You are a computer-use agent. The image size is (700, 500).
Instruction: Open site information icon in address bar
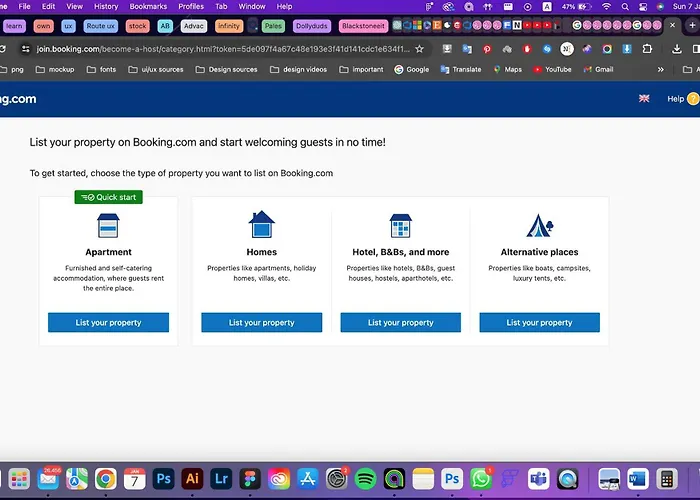pos(25,49)
